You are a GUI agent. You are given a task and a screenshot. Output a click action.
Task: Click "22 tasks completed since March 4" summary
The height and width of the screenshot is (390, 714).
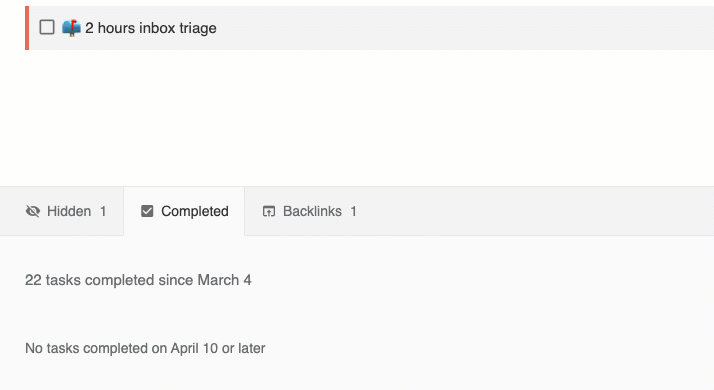138,280
